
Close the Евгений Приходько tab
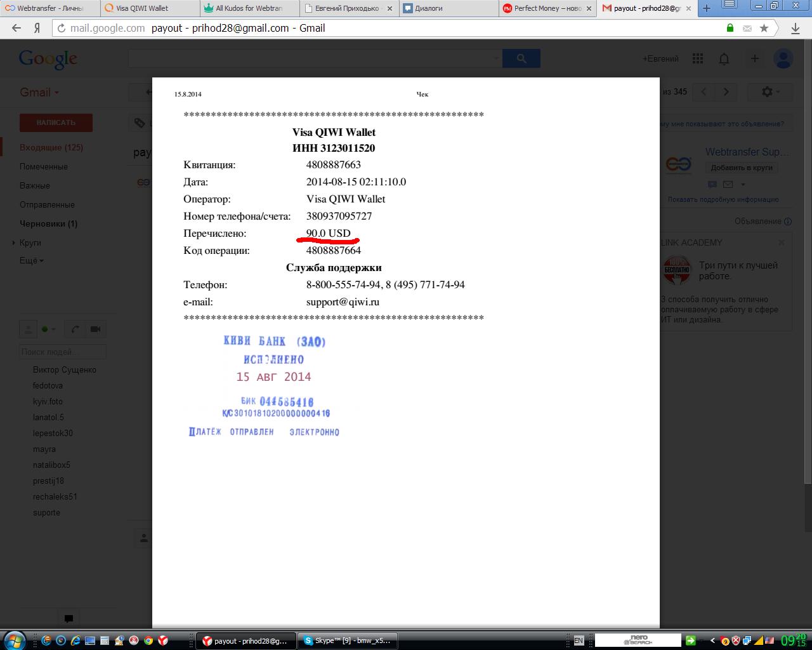click(389, 8)
